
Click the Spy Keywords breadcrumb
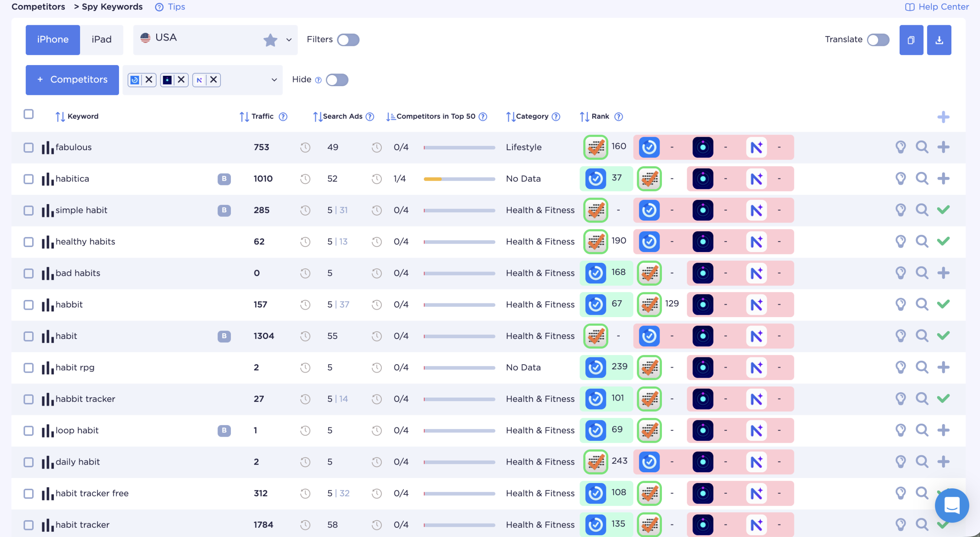point(112,7)
